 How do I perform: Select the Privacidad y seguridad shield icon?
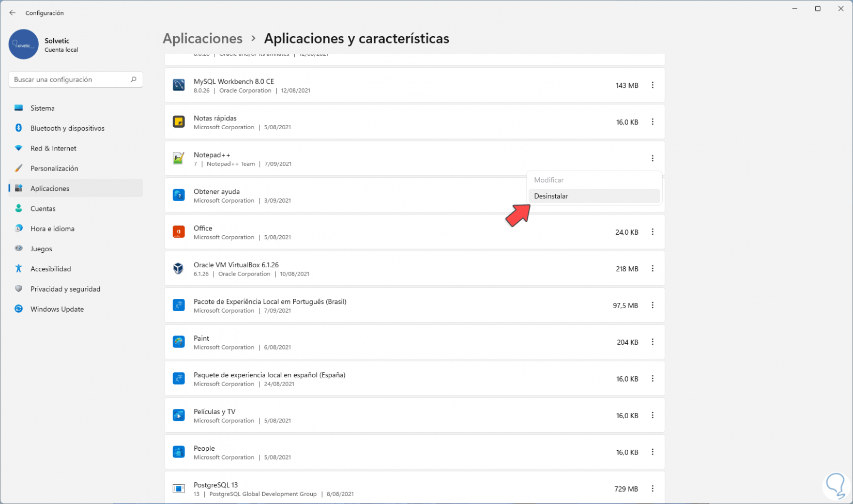click(x=19, y=289)
